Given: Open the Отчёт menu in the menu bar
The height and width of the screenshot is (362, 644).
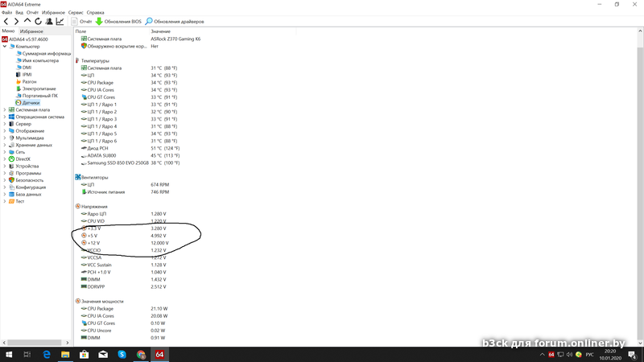Looking at the screenshot, I should tap(32, 13).
